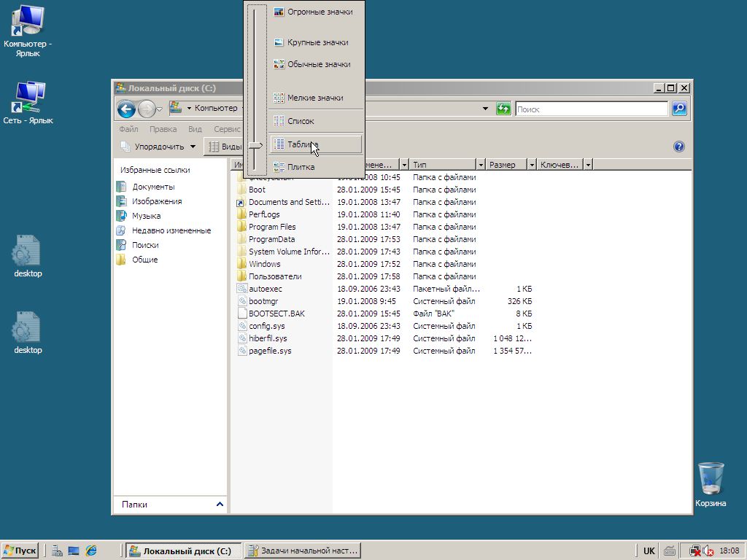
Task: Click Show Desktop quick launch icon
Action: [x=74, y=551]
